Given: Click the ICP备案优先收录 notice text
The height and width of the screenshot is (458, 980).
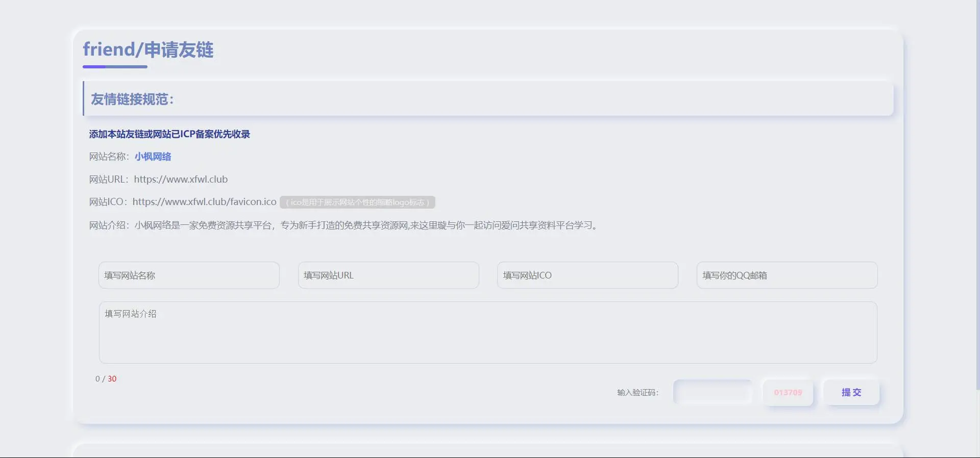Looking at the screenshot, I should tap(169, 134).
